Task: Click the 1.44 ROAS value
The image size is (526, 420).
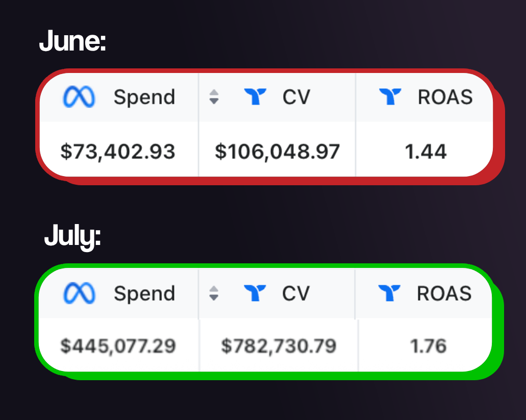Action: point(425,152)
